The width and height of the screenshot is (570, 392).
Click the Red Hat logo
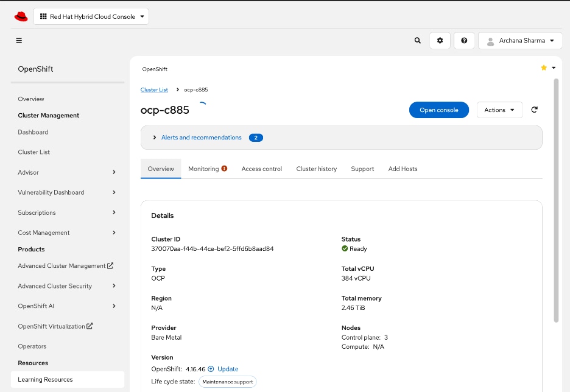(x=20, y=15)
